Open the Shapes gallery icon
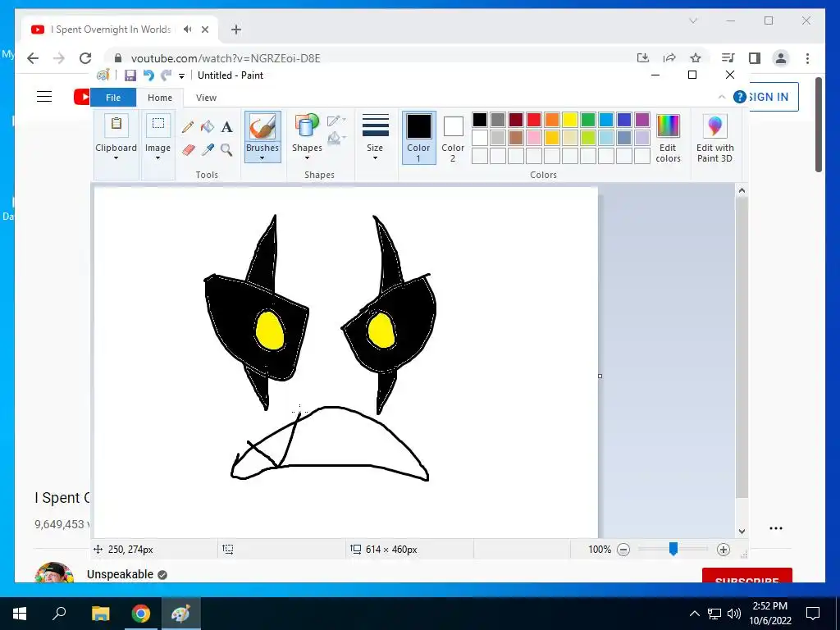Screen dimensions: 840x630 pyautogui.click(x=307, y=126)
